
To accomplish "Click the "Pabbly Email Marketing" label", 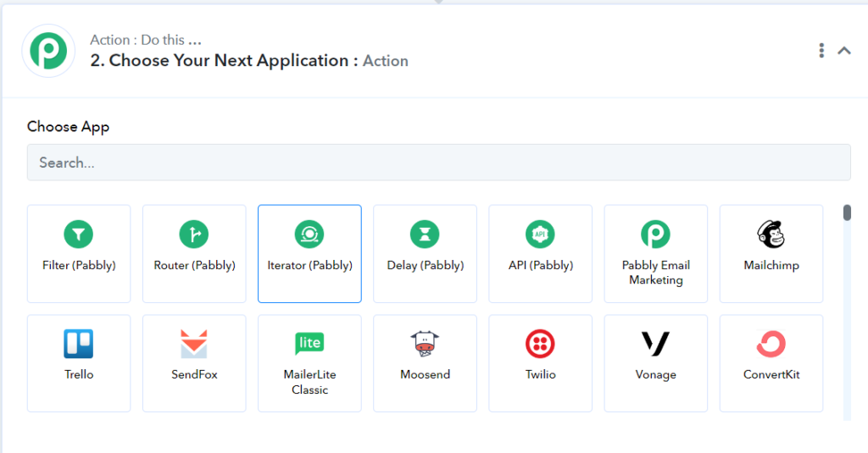I will click(655, 273).
